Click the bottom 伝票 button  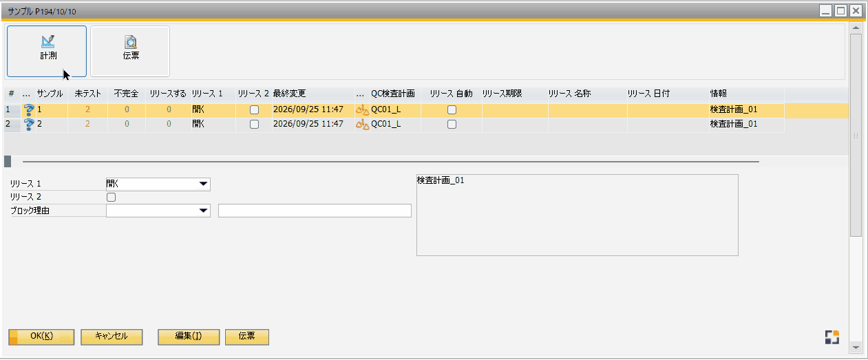(x=247, y=337)
